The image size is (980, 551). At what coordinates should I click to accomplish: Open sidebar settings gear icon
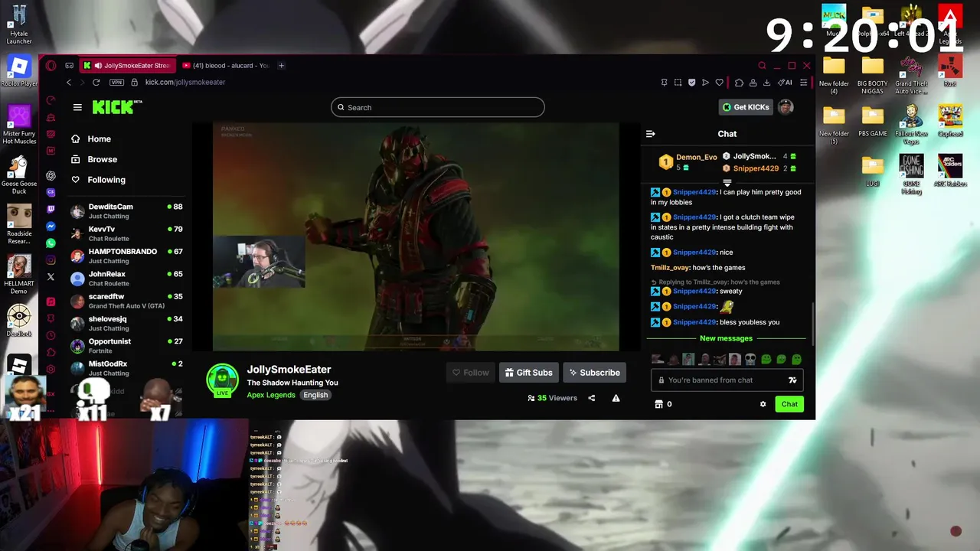pyautogui.click(x=51, y=369)
